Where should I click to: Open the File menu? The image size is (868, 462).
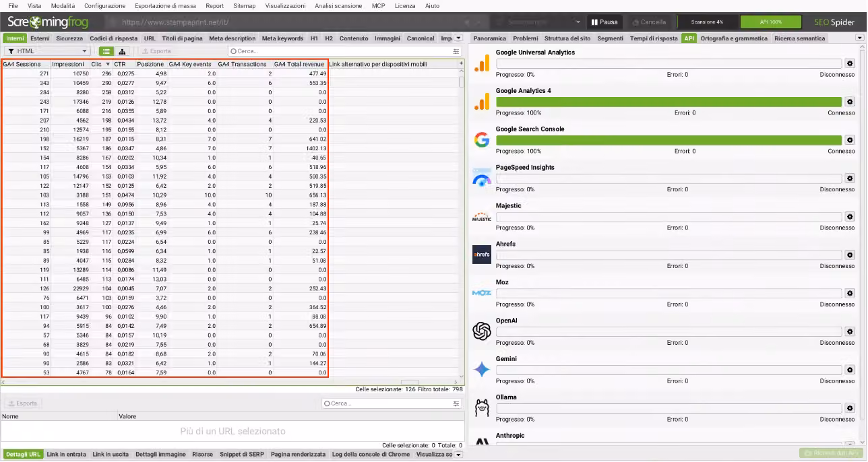point(13,5)
